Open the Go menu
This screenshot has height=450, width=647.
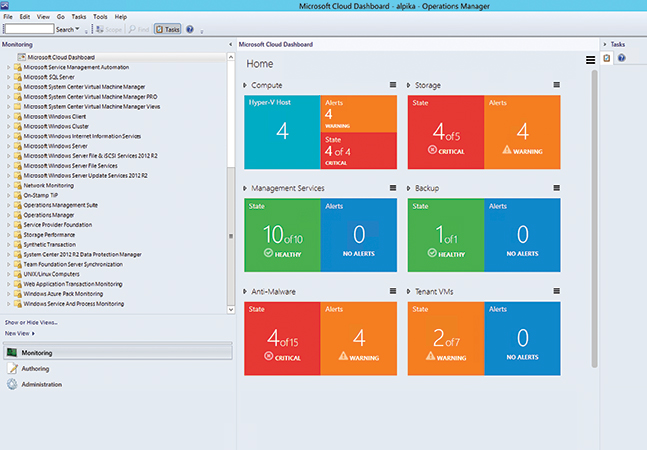point(61,17)
